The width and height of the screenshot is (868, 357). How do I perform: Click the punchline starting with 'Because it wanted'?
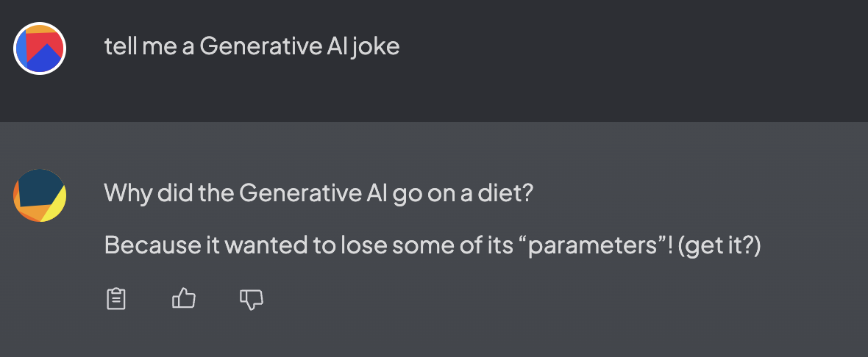pos(433,245)
